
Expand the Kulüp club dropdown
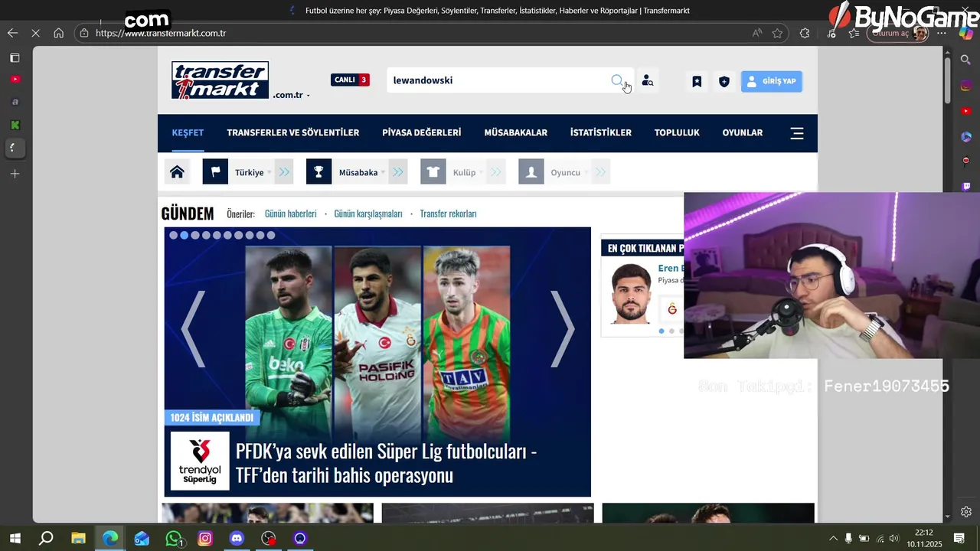click(x=465, y=172)
